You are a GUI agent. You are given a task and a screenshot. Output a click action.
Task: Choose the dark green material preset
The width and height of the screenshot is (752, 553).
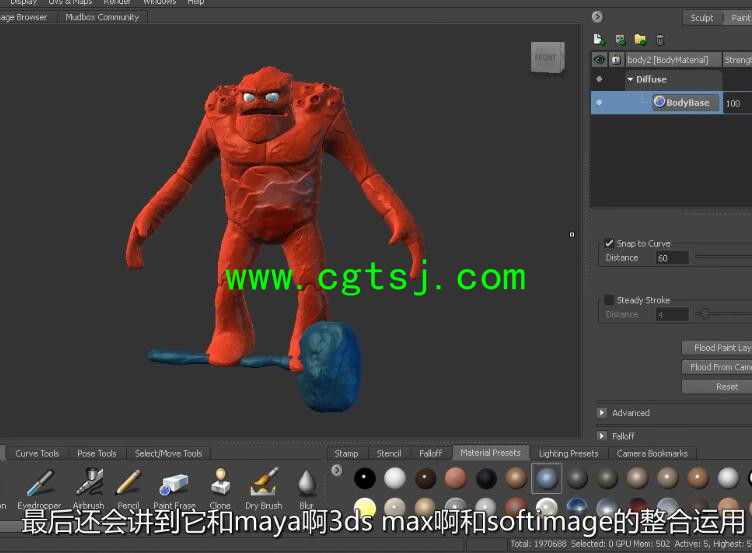tap(607, 478)
